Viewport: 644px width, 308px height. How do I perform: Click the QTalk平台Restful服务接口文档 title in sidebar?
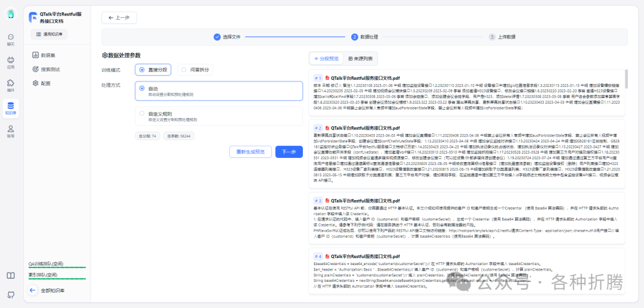tap(60, 17)
